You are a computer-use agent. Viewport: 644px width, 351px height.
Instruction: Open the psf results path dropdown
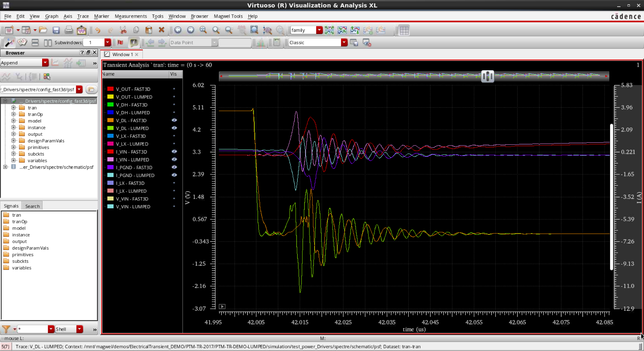(79, 89)
